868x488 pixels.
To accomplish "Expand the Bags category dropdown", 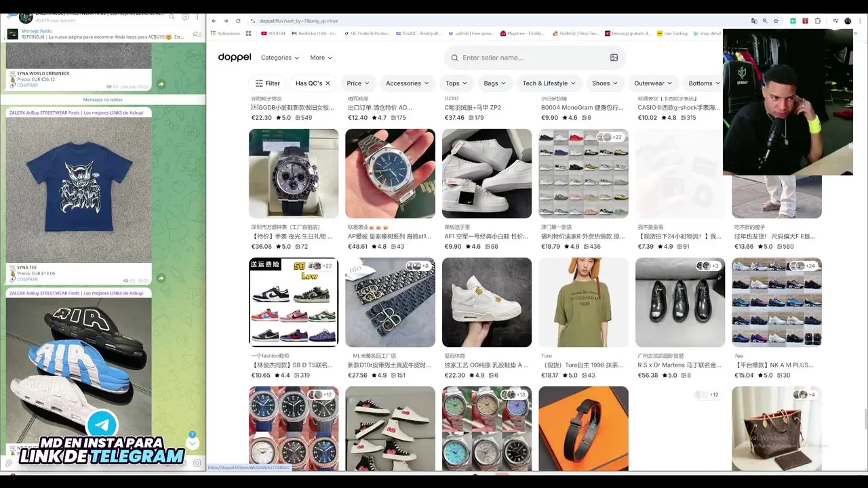I will [x=495, y=83].
